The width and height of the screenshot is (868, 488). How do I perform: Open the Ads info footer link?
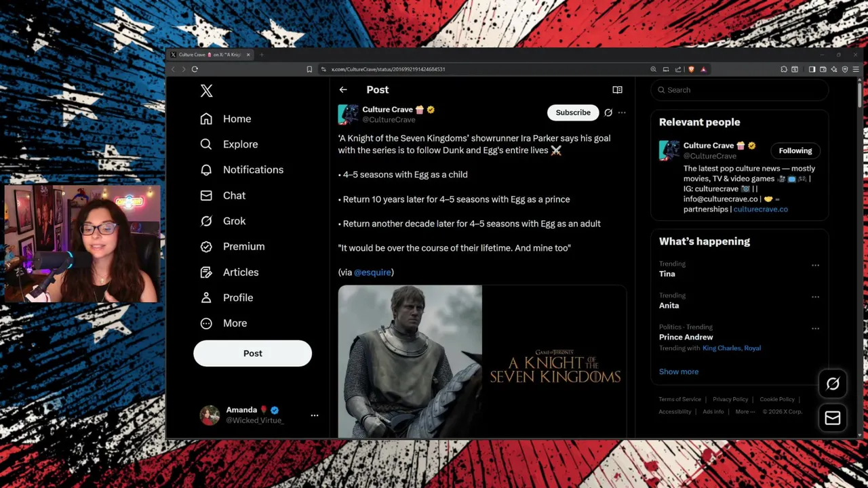point(713,411)
